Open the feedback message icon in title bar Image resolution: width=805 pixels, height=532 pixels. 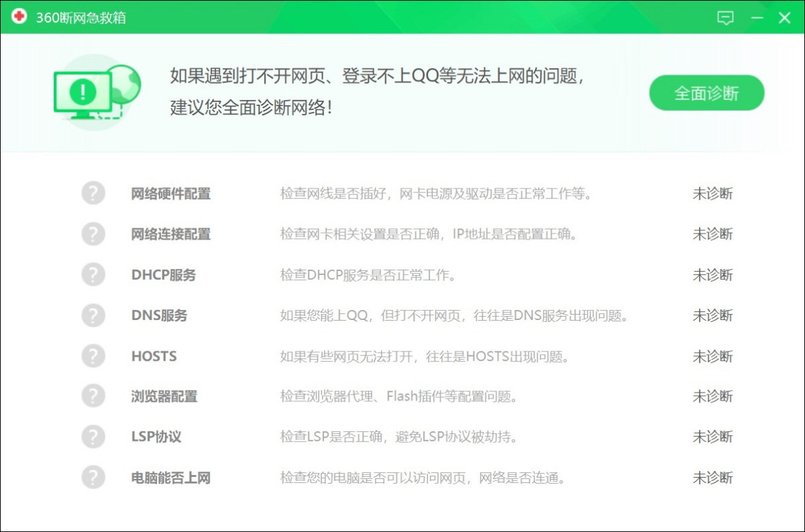(x=725, y=18)
